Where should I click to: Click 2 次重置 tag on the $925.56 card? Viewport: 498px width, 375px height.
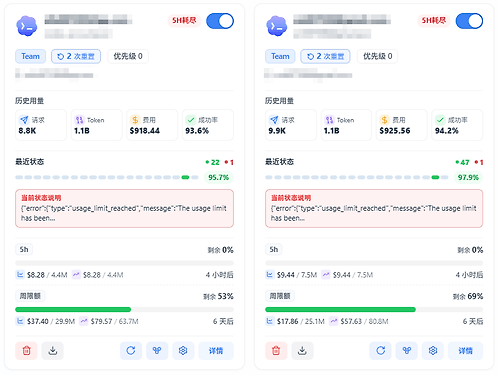click(x=325, y=56)
